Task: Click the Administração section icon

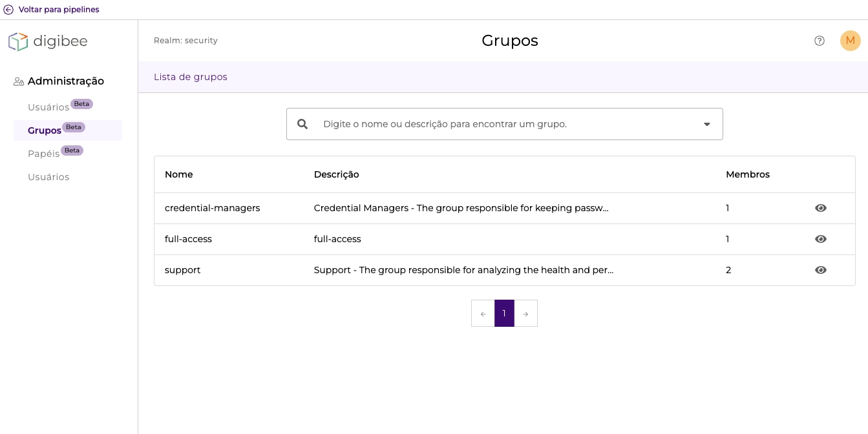Action: (19, 81)
